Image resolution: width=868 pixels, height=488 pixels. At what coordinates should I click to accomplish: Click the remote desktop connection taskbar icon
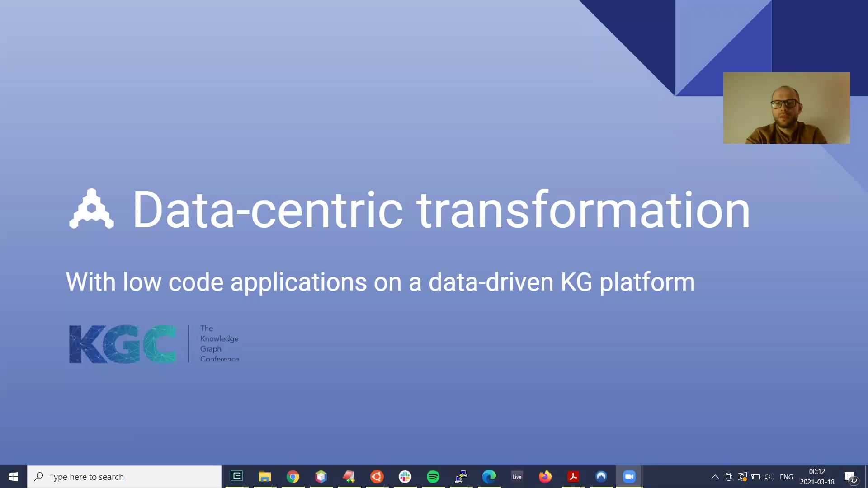[461, 476]
